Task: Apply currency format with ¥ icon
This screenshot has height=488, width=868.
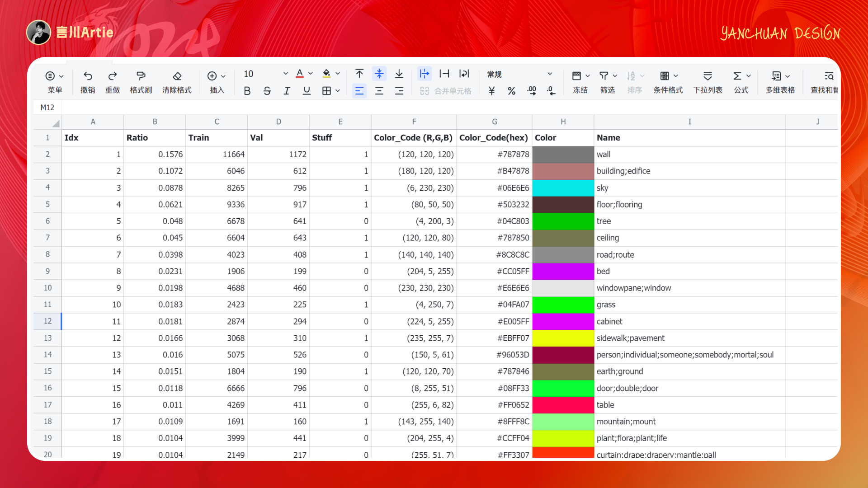Action: pyautogui.click(x=491, y=91)
